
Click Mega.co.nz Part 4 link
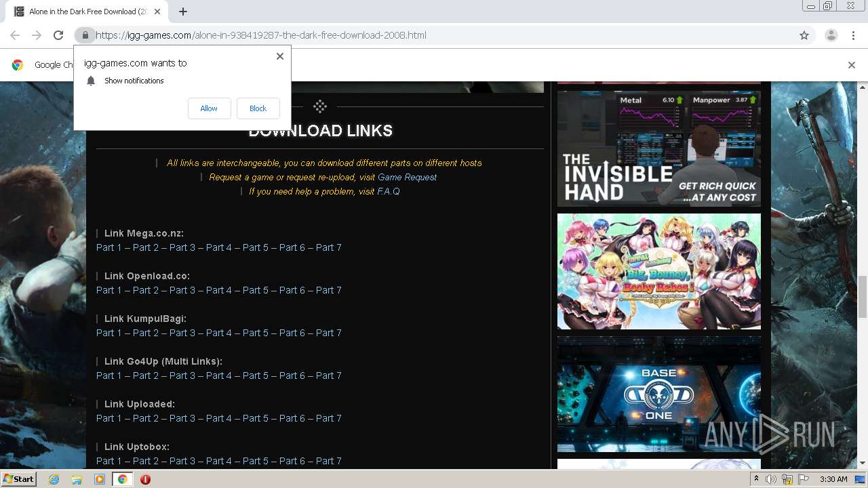pyautogui.click(x=219, y=247)
